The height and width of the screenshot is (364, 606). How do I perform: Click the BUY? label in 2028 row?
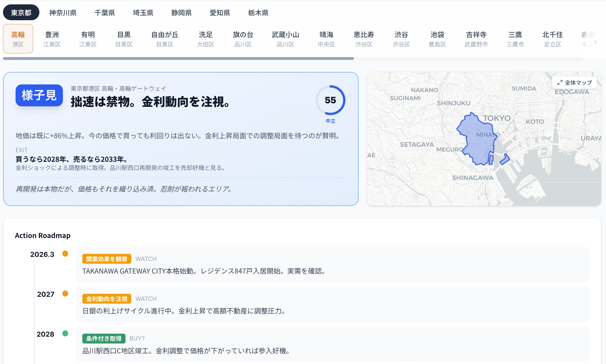pos(137,339)
